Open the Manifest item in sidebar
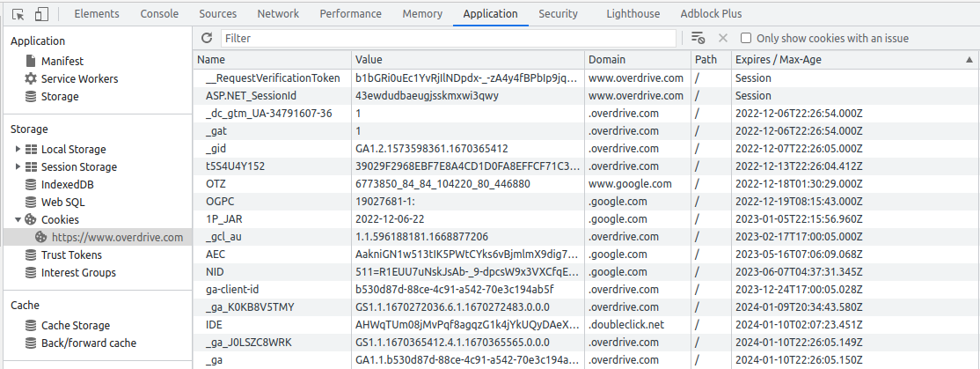The height and width of the screenshot is (369, 980). coord(62,62)
